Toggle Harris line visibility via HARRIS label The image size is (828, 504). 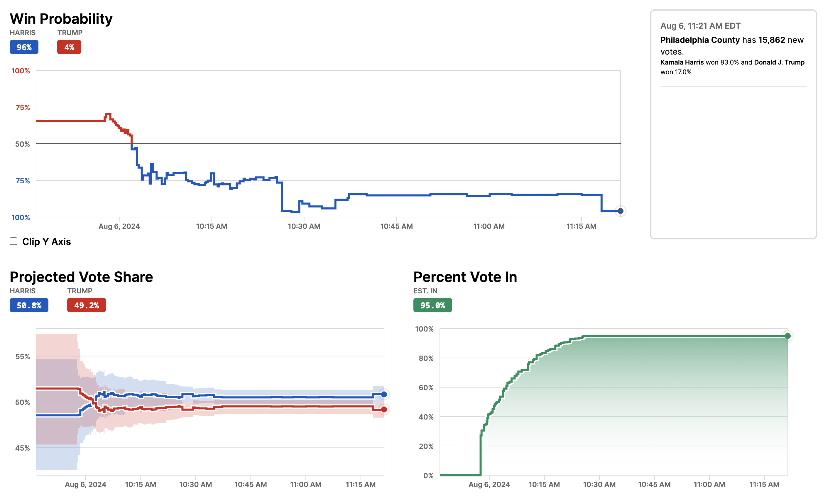[x=23, y=33]
